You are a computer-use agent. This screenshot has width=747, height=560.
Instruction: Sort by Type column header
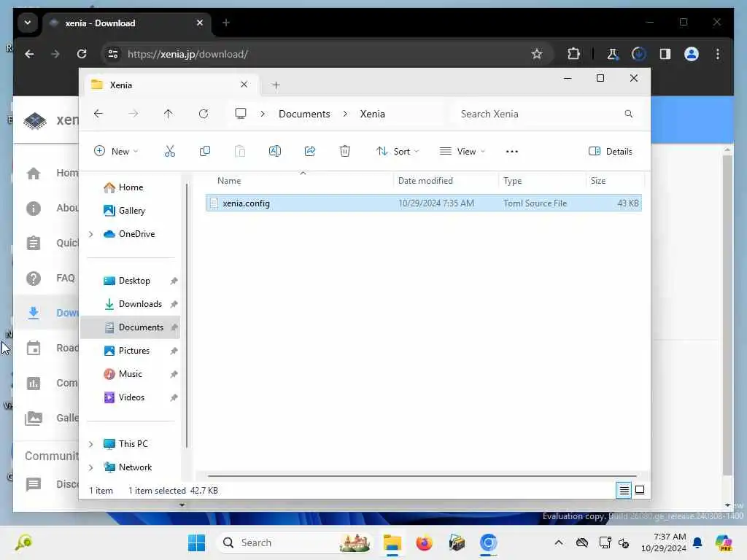tap(513, 181)
